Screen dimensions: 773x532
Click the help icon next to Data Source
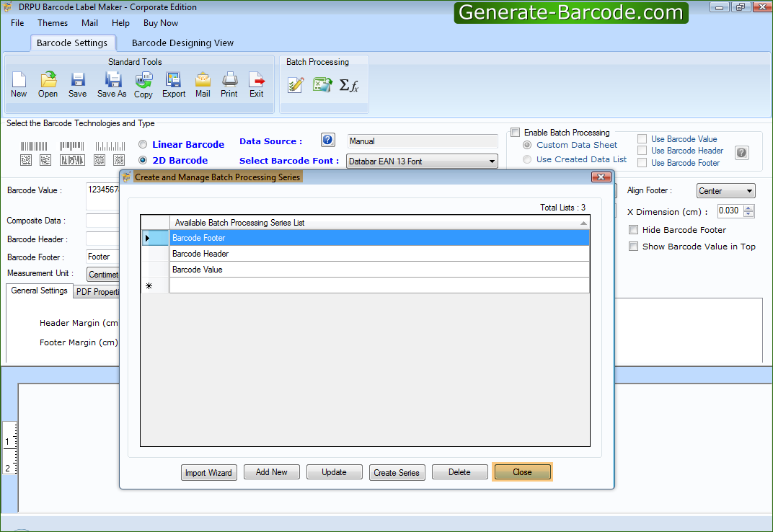[327, 140]
